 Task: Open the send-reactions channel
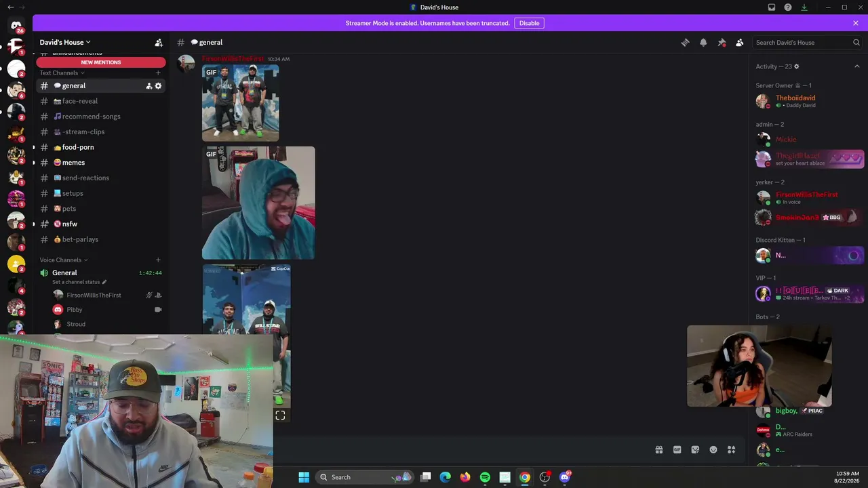101,178
